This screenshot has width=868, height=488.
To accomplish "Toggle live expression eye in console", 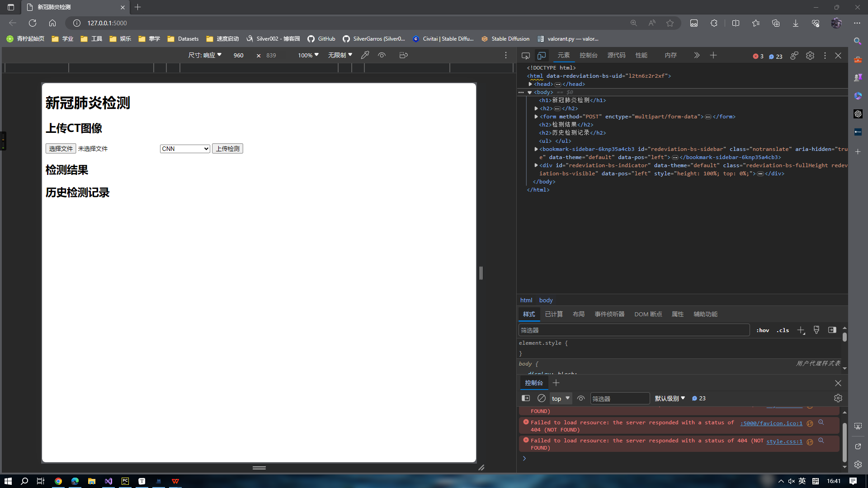I will (x=580, y=398).
